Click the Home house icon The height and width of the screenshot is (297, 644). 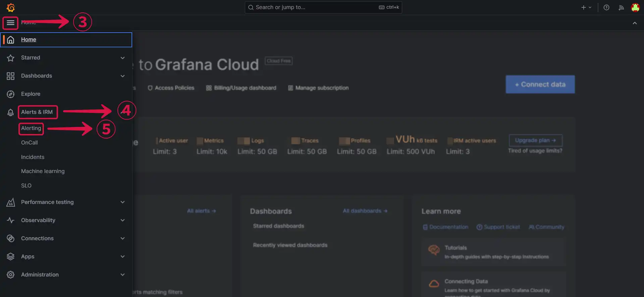[11, 40]
